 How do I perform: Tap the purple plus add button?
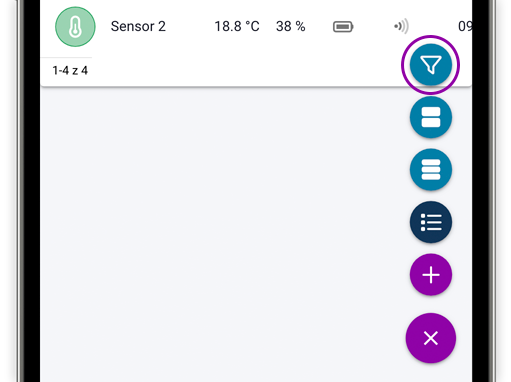point(431,275)
